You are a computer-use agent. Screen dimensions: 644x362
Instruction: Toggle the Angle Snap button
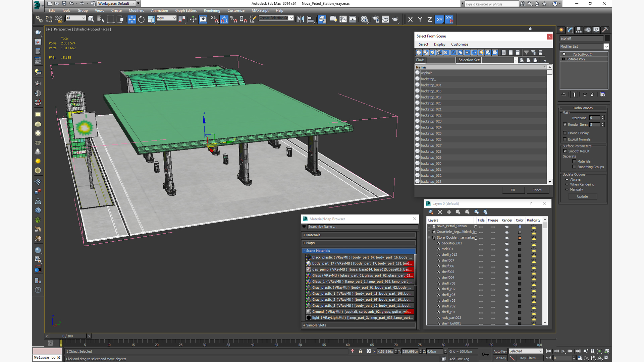tap(224, 19)
